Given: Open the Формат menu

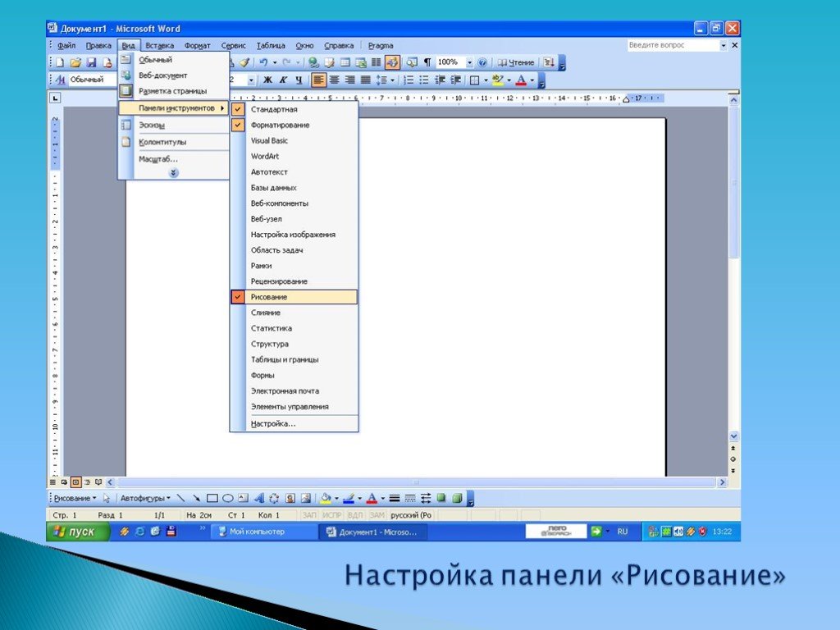Looking at the screenshot, I should point(198,46).
